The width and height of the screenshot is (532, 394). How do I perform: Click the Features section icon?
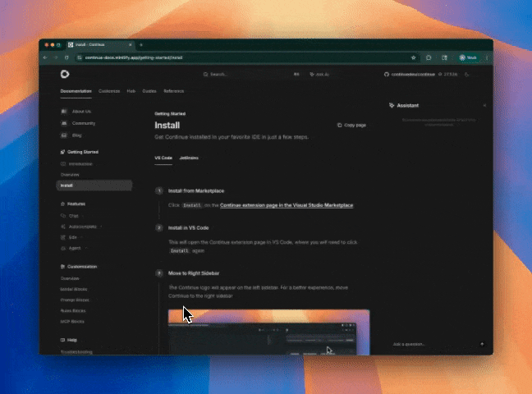tap(62, 204)
